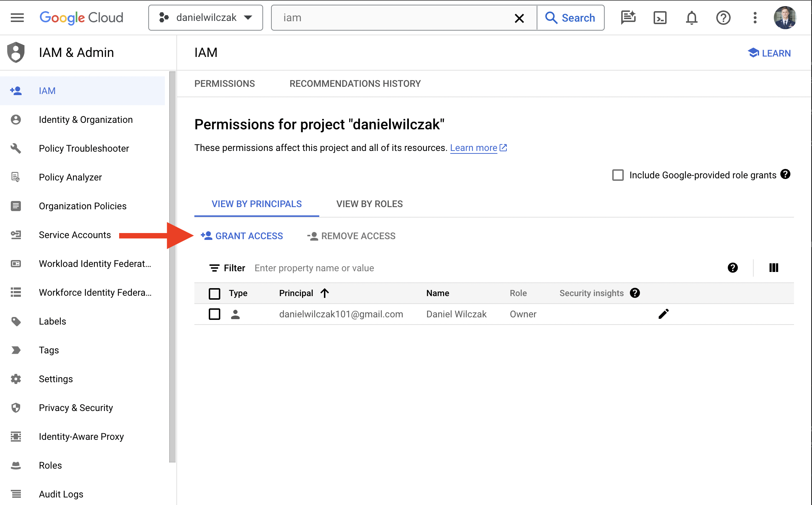Open the help question mark menu
Image resolution: width=812 pixels, height=505 pixels.
[723, 18]
